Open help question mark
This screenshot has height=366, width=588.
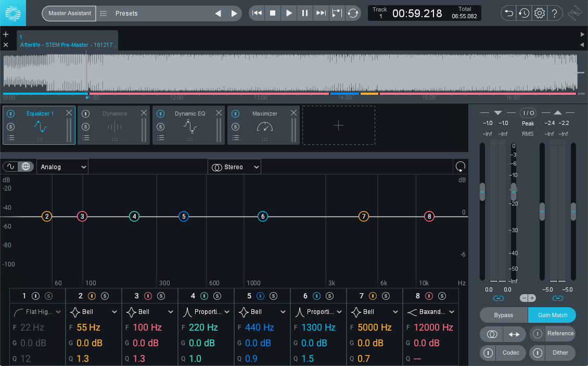click(x=555, y=13)
